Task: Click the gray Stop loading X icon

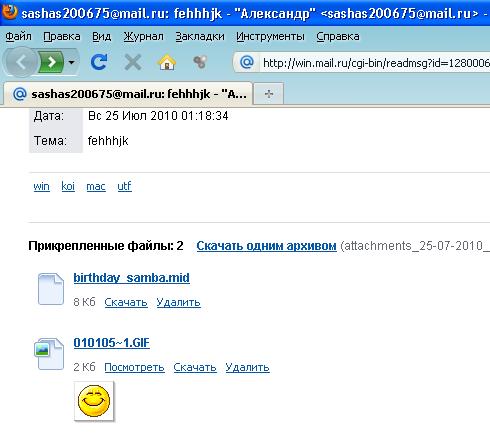Action: click(x=133, y=62)
